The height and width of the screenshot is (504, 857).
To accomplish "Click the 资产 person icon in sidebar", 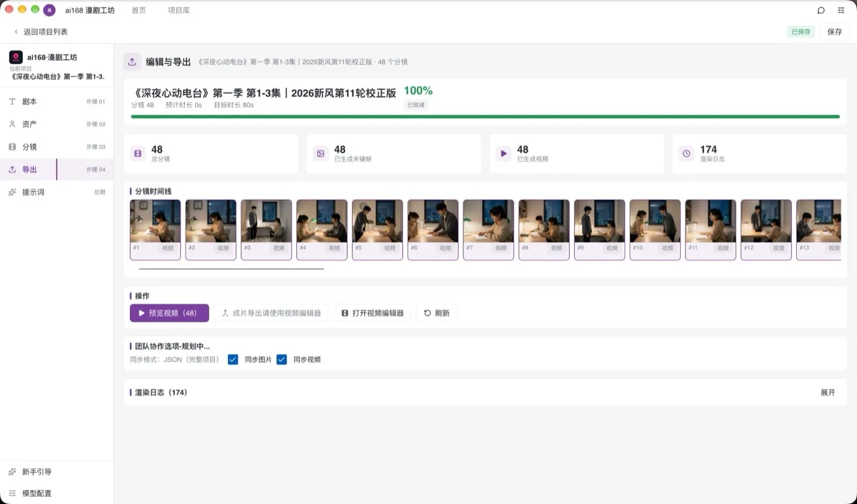I will (x=12, y=124).
